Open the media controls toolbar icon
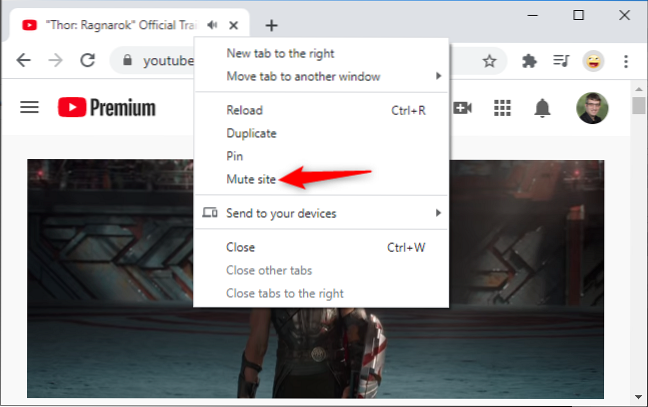This screenshot has width=648, height=407. tap(561, 61)
